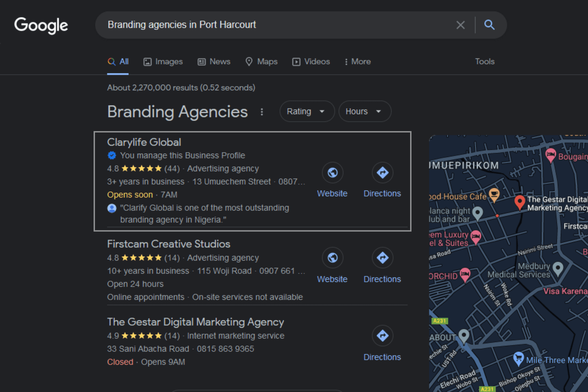
Task: Expand the Hours filter dropdown
Action: click(x=365, y=111)
